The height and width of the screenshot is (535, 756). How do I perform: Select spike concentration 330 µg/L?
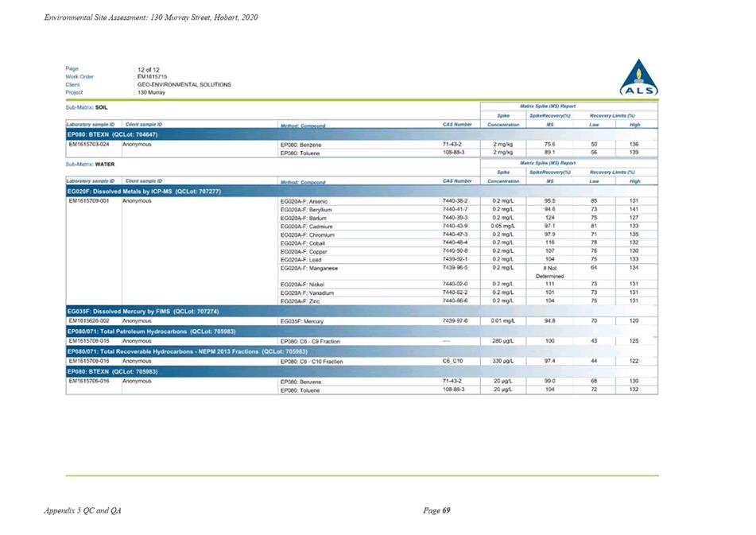503,361
